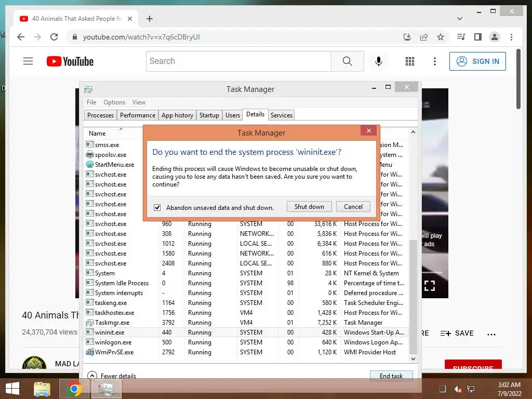The width and height of the screenshot is (532, 399).
Task: Cancel the end-process dialog
Action: click(353, 207)
